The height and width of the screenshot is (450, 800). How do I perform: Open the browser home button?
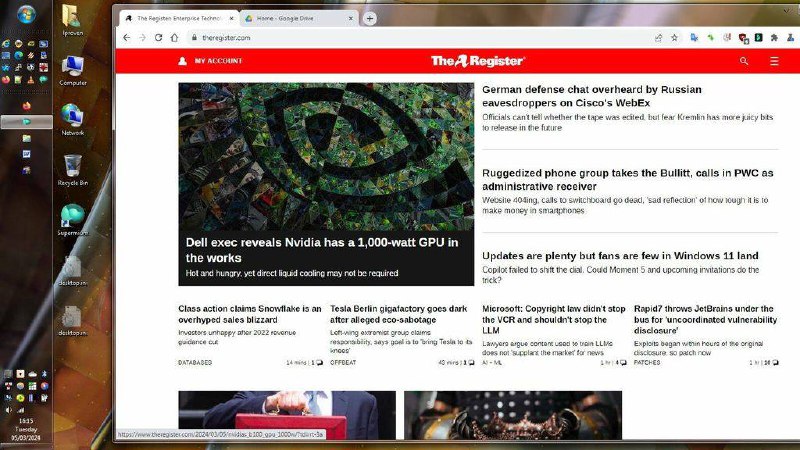tap(174, 38)
